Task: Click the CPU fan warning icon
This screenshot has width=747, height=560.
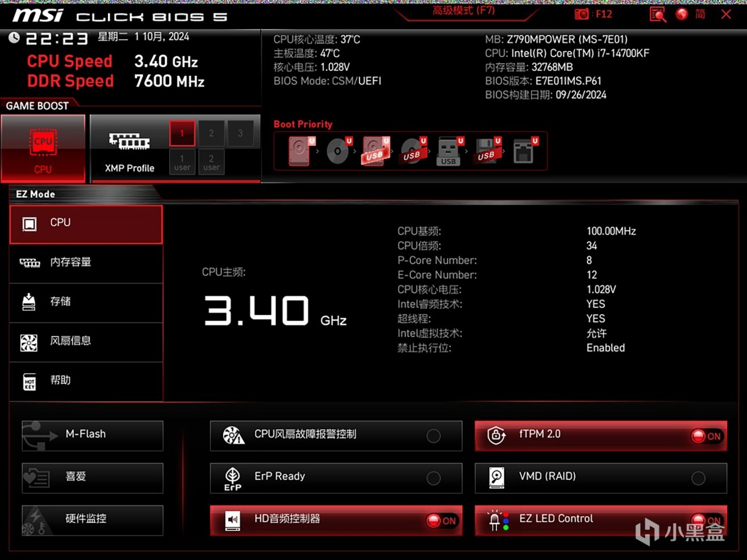Action: point(233,435)
